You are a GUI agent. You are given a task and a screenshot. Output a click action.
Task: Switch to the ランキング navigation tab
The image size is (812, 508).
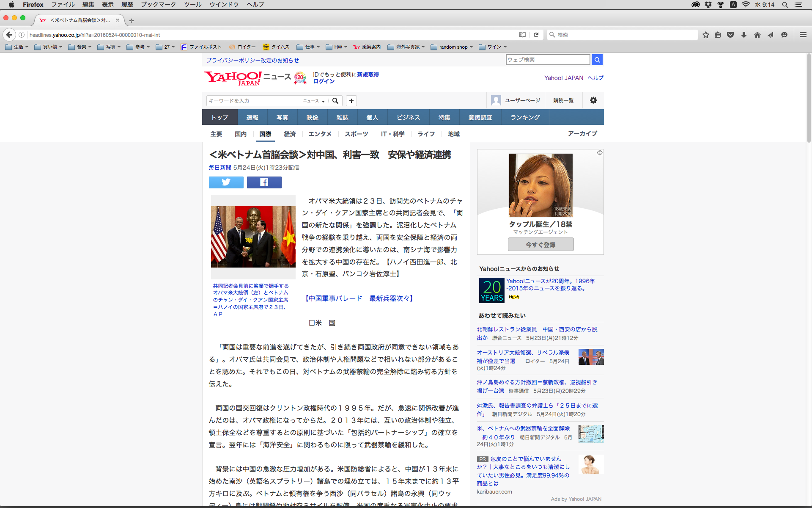tap(525, 117)
